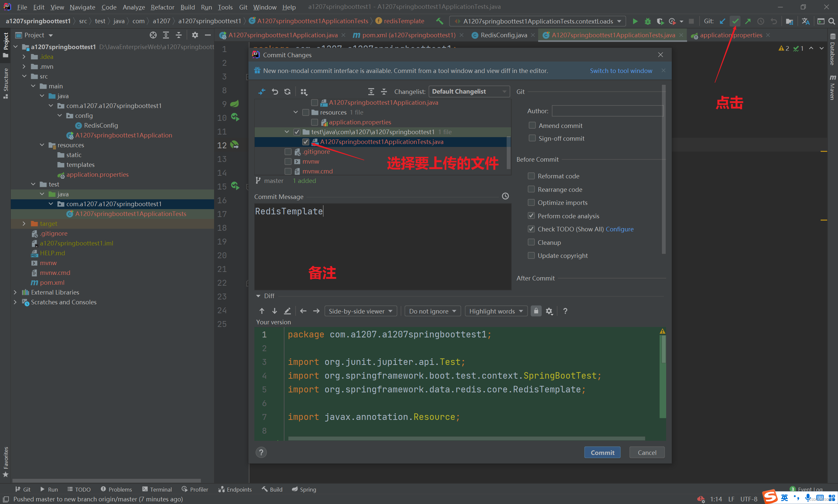Click the Git commit checkmark icon
Screen dimensions: 838x504
tap(735, 21)
